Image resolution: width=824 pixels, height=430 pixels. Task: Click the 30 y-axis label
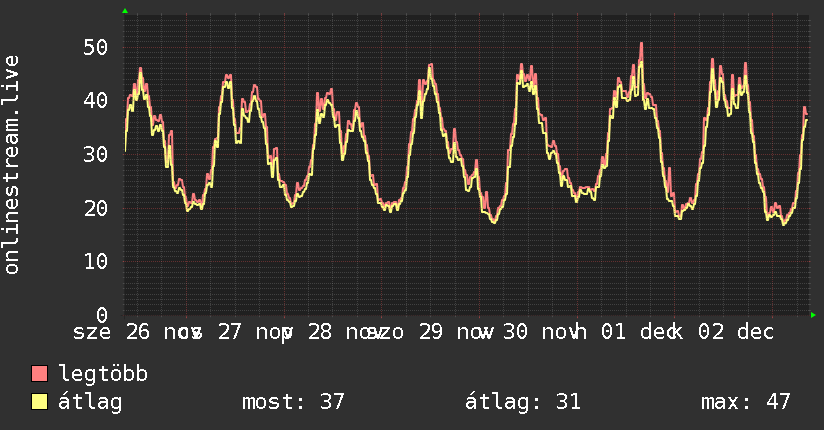coord(96,155)
